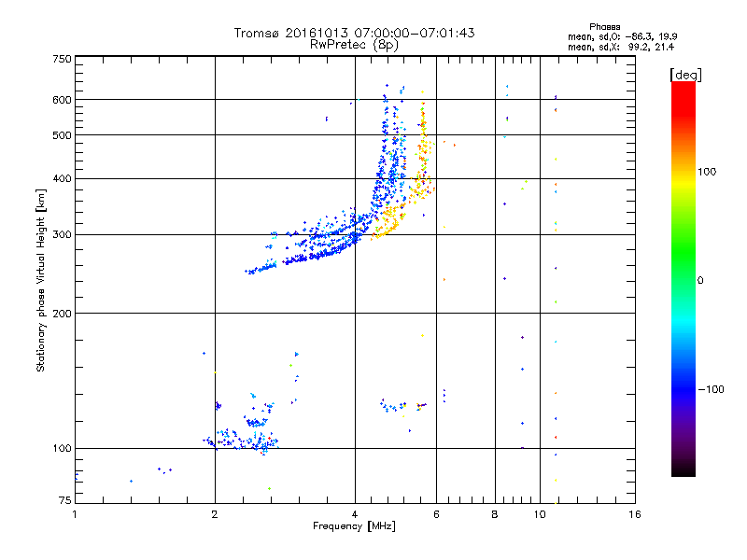
Task: Click the 'mean, sd,X: 99.2, 21.4' line
Action: click(621, 47)
